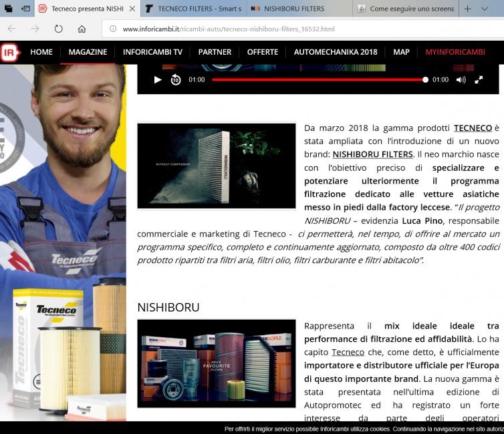
Task: Open the PARTNER menu item
Action: point(215,52)
